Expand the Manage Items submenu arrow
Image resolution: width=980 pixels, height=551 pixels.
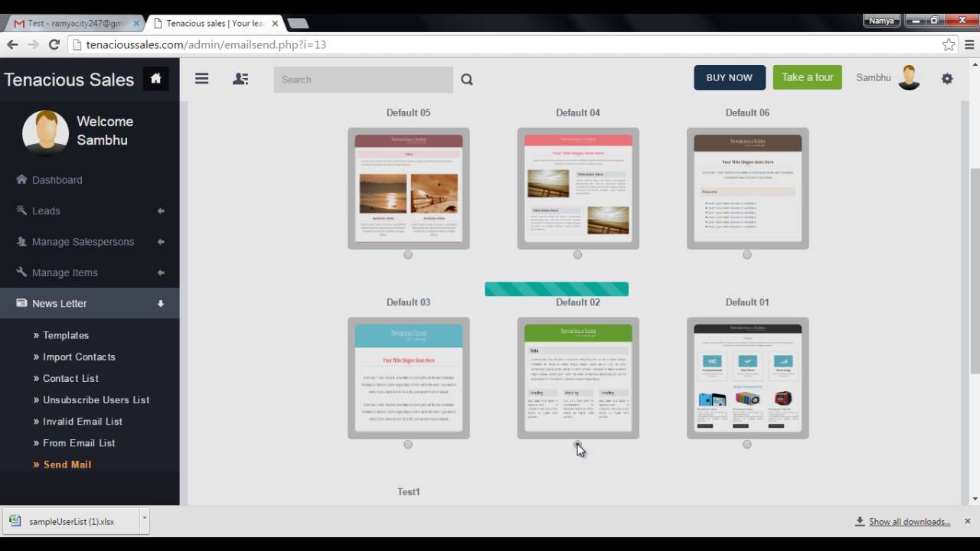(x=161, y=272)
